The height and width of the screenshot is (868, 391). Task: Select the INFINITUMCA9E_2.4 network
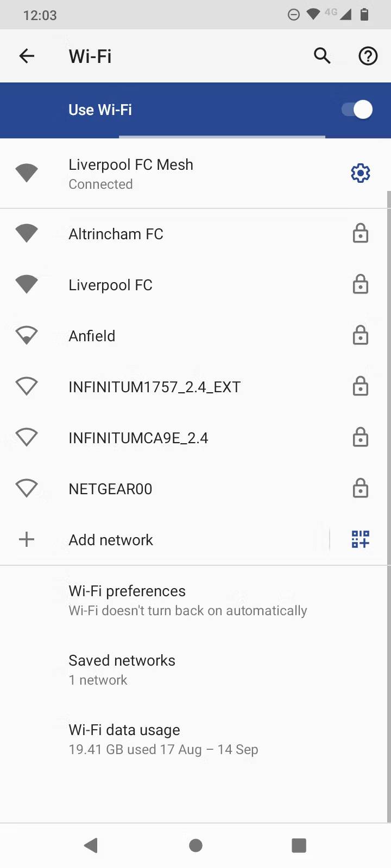click(195, 438)
